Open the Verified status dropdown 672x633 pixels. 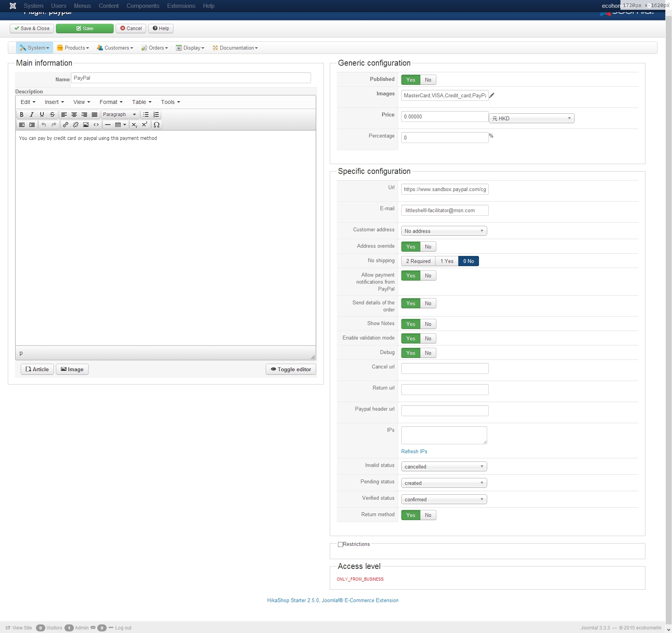[x=444, y=499]
